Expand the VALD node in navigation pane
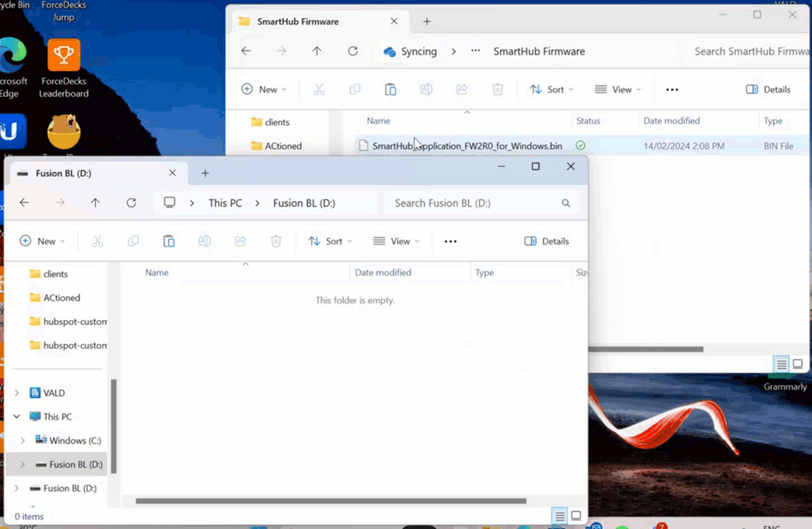This screenshot has height=529, width=812. (16, 392)
